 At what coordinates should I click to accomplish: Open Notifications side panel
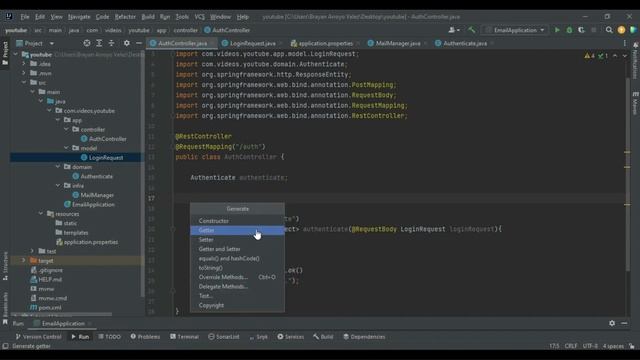635,60
